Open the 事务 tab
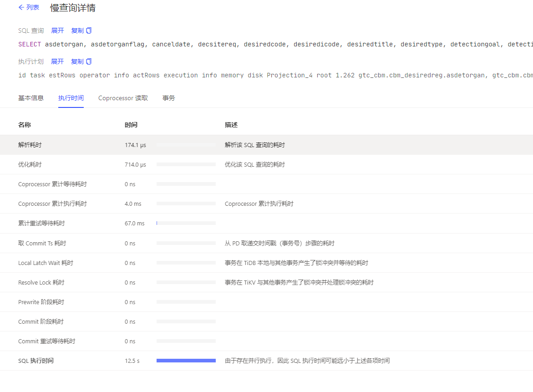 (x=168, y=98)
